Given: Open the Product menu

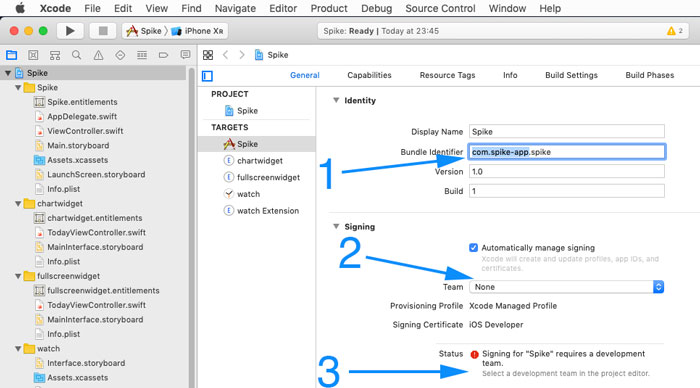Looking at the screenshot, I should 329,8.
